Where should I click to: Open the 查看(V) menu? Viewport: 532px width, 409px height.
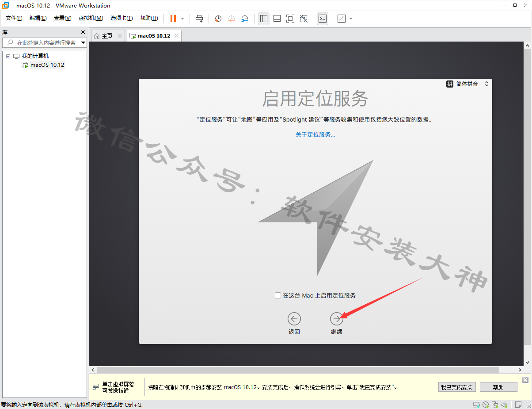click(x=62, y=18)
